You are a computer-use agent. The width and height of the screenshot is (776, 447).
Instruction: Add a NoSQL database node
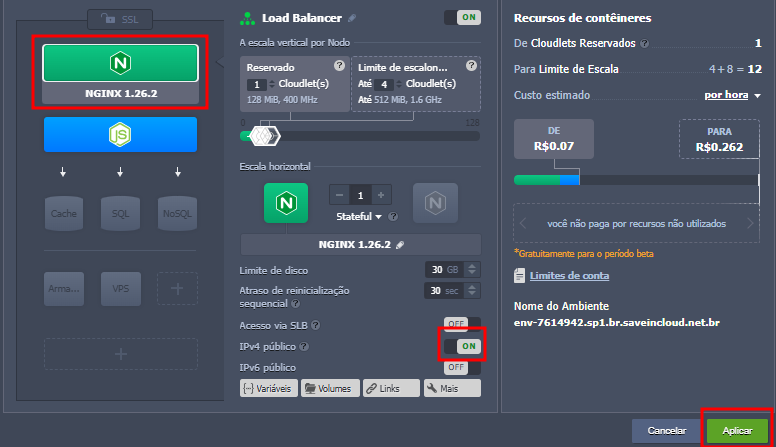coord(177,213)
